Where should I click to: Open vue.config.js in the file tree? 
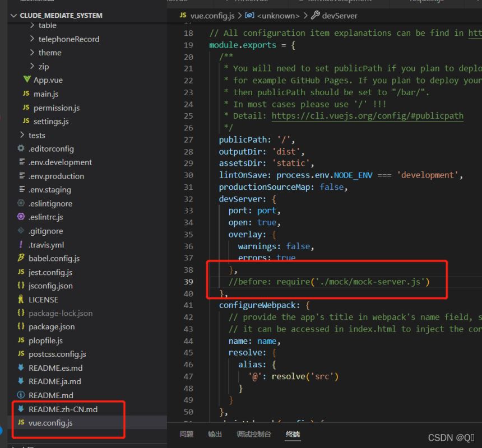[x=50, y=422]
